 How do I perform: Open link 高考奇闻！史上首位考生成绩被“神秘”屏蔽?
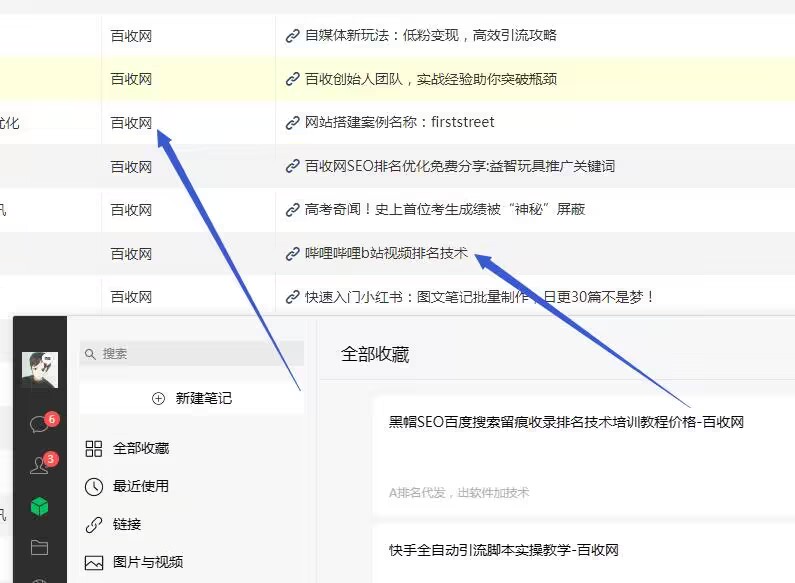pos(445,209)
